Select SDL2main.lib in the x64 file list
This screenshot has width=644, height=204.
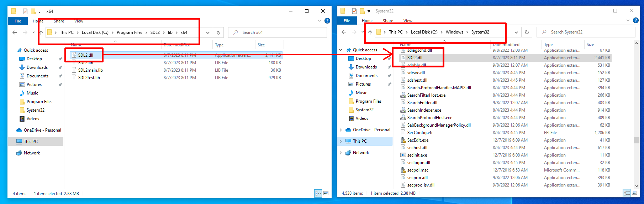[90, 70]
